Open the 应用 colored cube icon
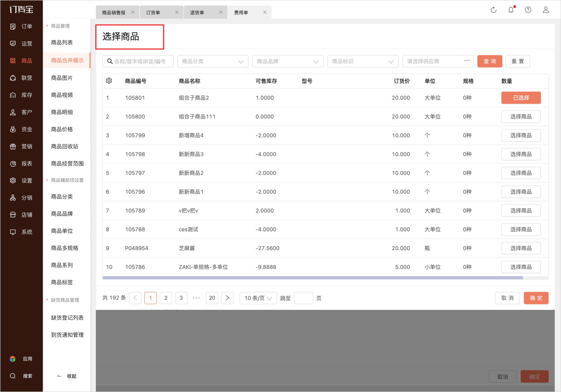Image resolution: width=561 pixels, height=392 pixels. pos(13,359)
